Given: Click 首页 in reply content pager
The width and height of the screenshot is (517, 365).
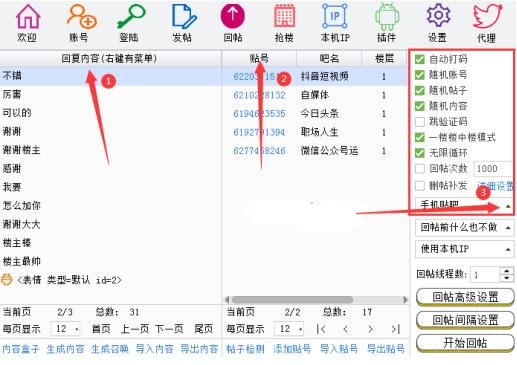Looking at the screenshot, I should 101,329.
